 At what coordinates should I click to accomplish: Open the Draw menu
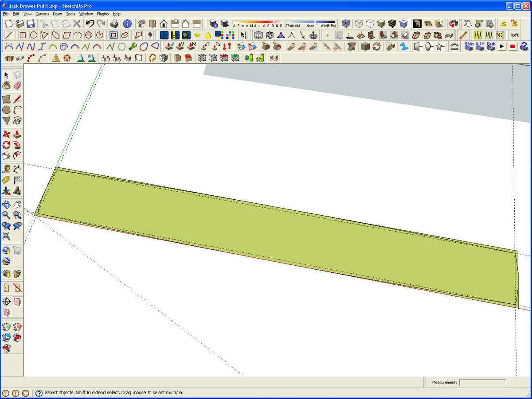tap(57, 14)
